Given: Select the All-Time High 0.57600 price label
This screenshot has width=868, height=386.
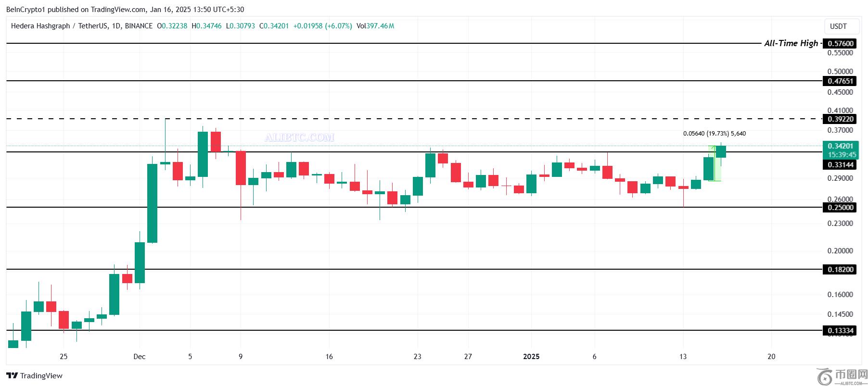Looking at the screenshot, I should [x=841, y=44].
